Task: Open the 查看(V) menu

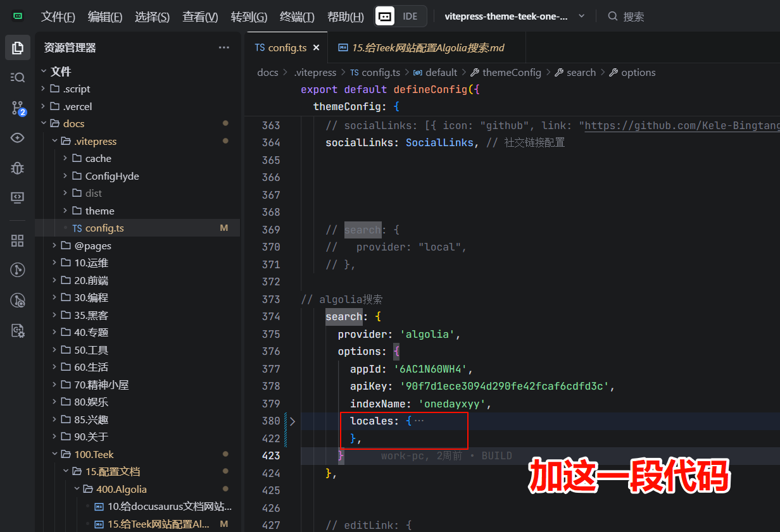Action: click(x=200, y=17)
